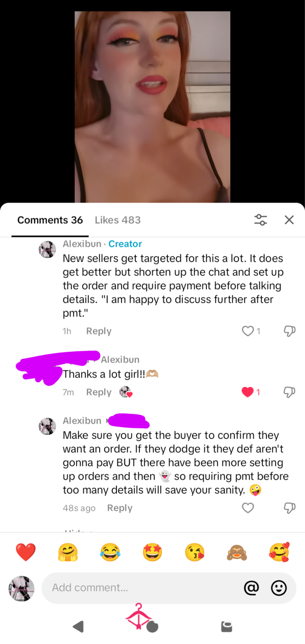Viewport: 305px width, 644px height.
Task: Open the Alexibun Creator profile name
Action: coord(82,244)
